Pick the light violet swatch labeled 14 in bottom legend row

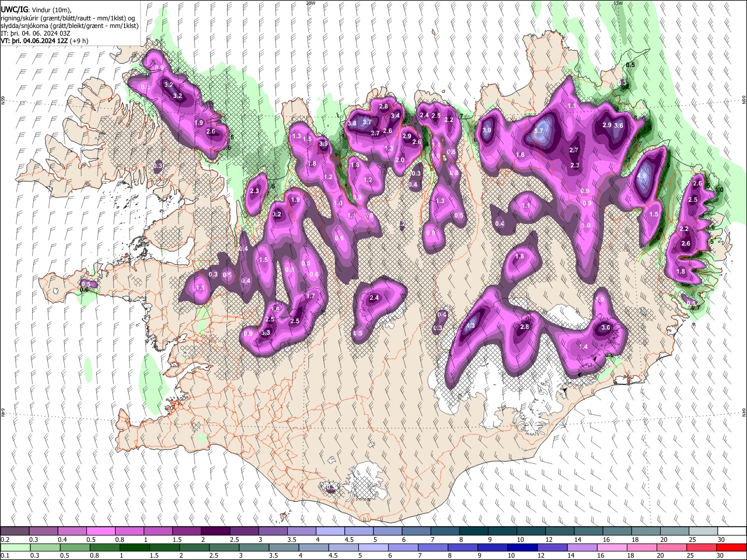coord(581,547)
